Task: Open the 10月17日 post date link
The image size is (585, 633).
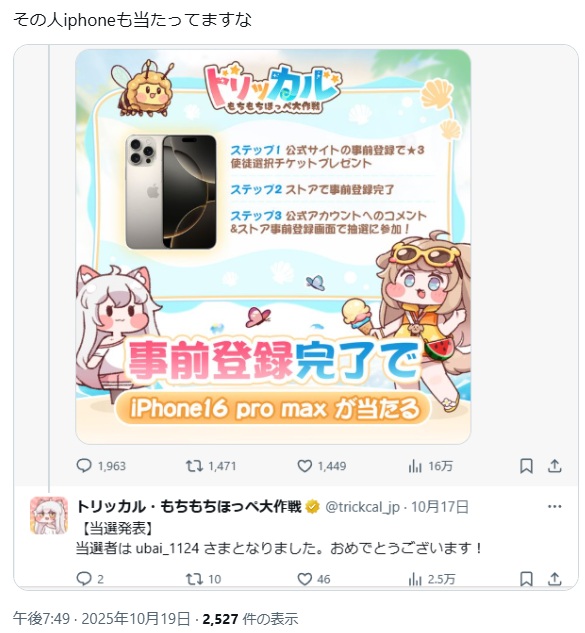Action: coord(440,507)
